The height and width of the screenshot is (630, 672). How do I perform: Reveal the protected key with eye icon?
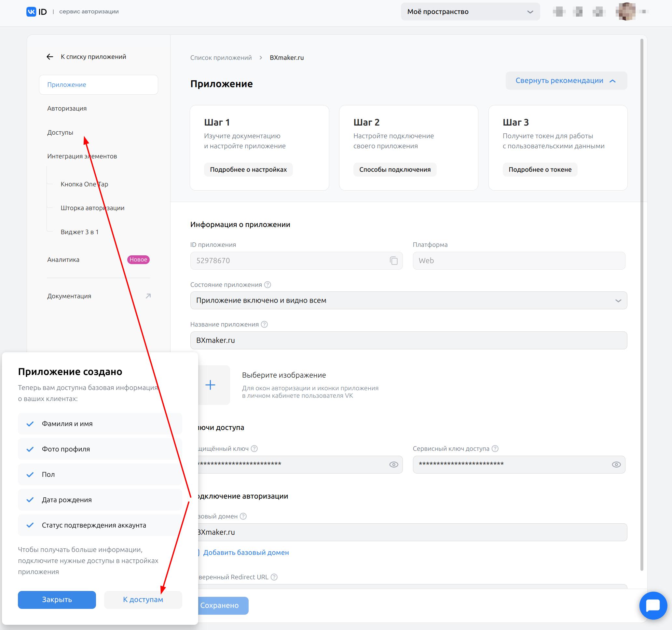[x=393, y=464]
